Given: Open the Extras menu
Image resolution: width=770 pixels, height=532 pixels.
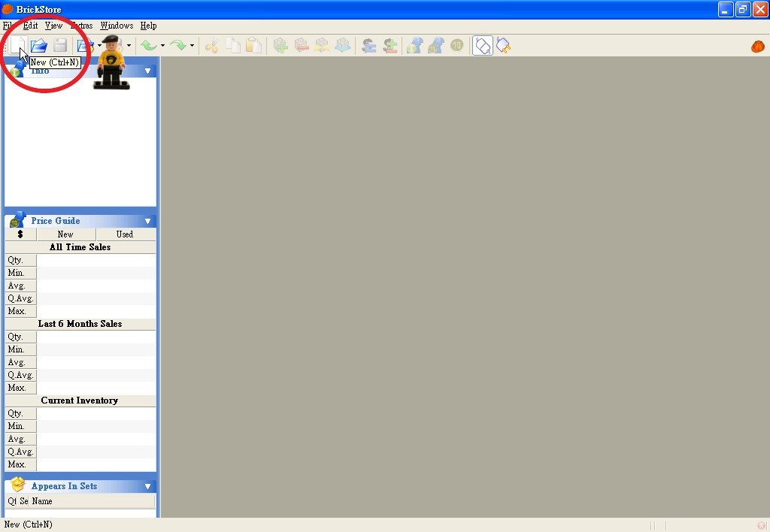Looking at the screenshot, I should pos(81,26).
